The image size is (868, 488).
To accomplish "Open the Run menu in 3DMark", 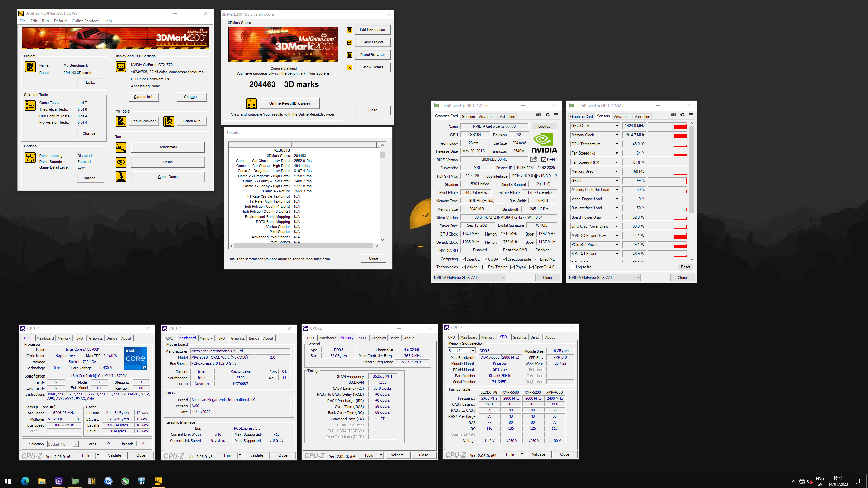I will (45, 21).
